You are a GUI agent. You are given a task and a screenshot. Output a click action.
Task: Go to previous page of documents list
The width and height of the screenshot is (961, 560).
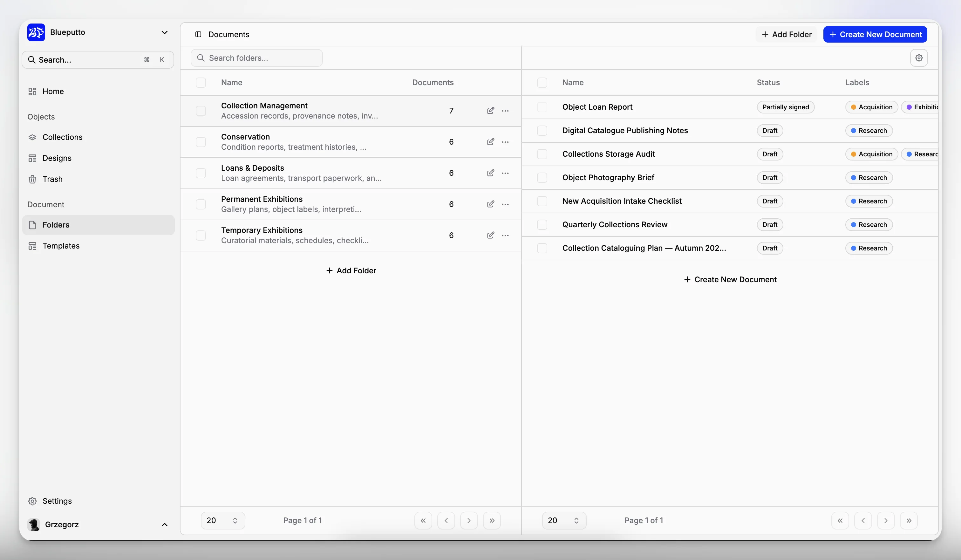(x=863, y=520)
